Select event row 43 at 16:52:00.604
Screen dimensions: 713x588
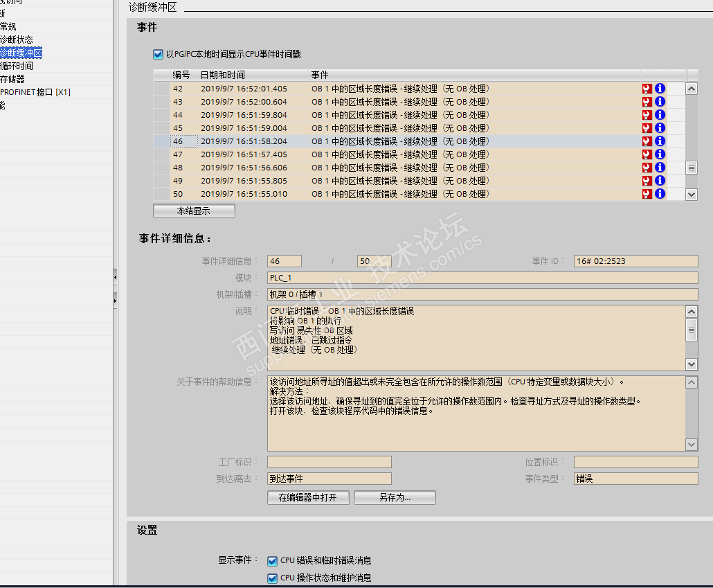(419, 102)
